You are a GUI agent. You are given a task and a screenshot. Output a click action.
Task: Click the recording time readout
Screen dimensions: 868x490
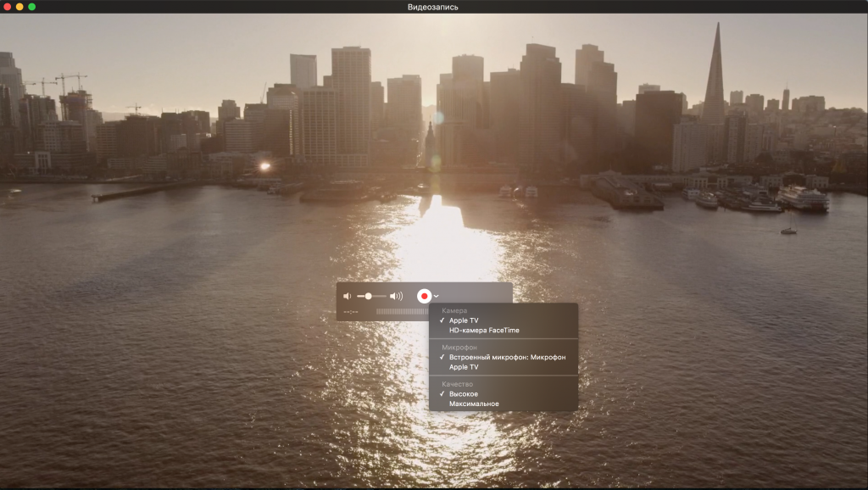[351, 312]
